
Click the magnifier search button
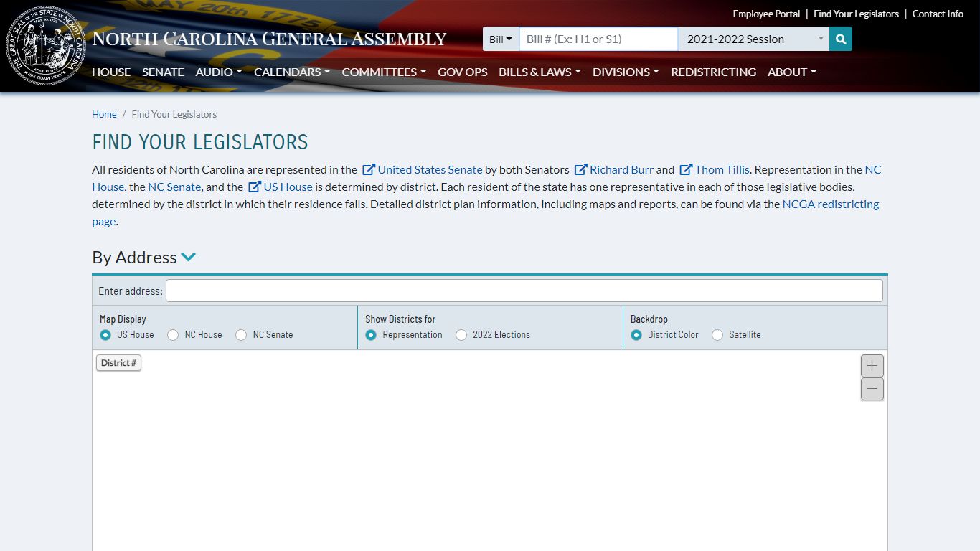pos(841,39)
